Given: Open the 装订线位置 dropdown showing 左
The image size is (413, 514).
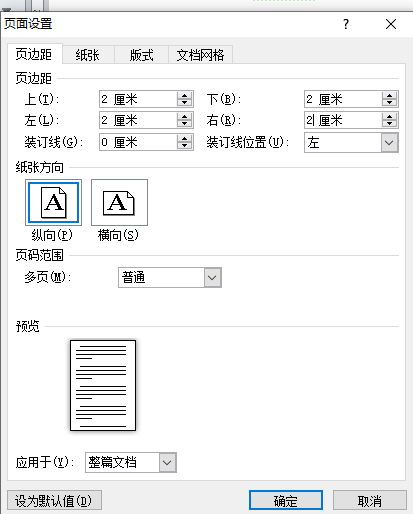Looking at the screenshot, I should [x=351, y=143].
